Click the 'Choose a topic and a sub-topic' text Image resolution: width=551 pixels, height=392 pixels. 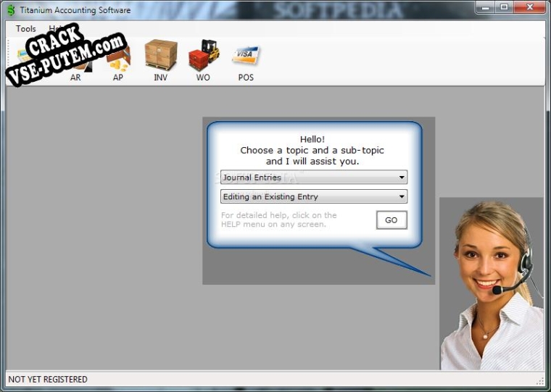click(312, 150)
